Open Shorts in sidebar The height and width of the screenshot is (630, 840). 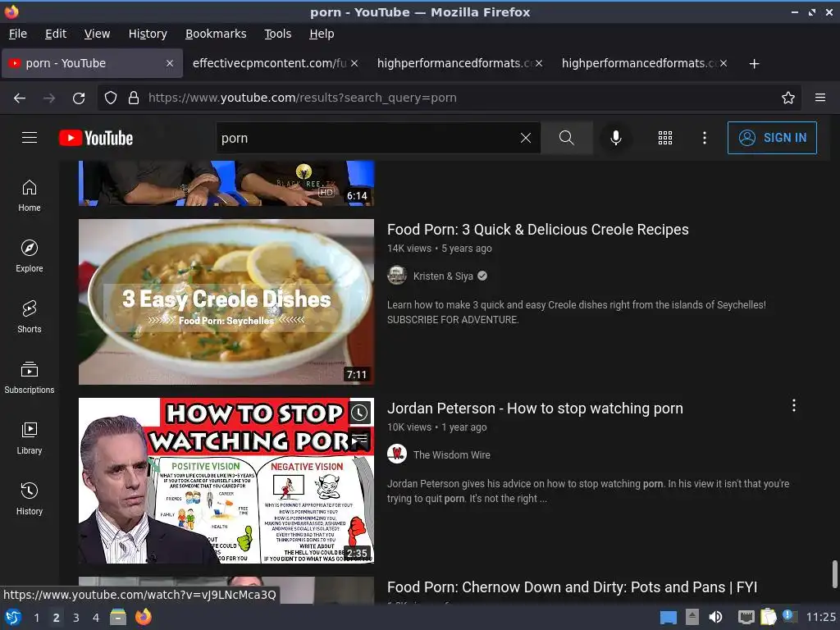(30, 317)
